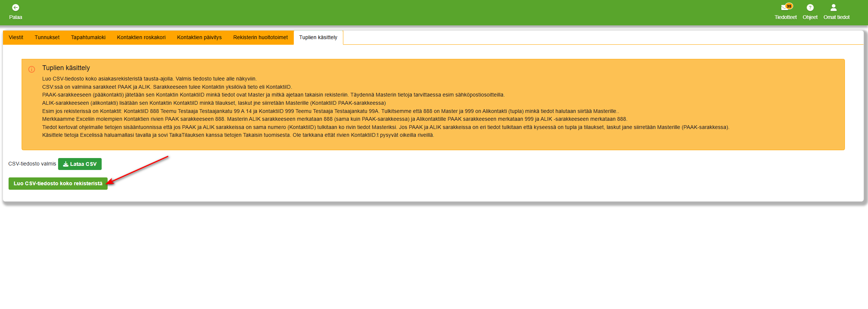Click the Palaa text label

click(16, 17)
